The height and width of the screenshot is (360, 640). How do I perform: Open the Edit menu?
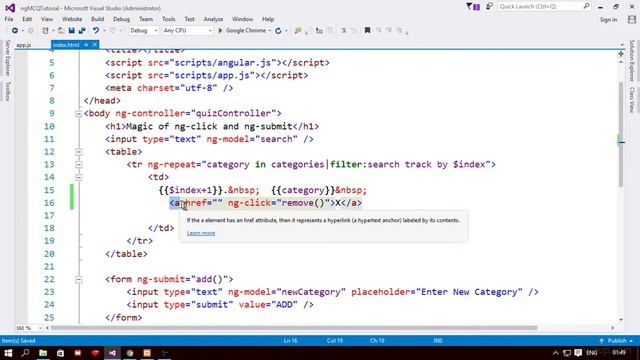tap(27, 19)
